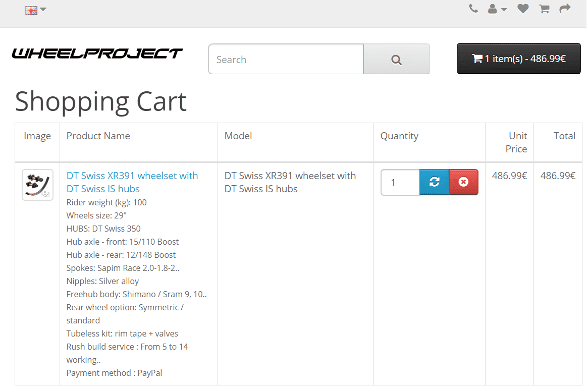Click the phone contact icon
The height and width of the screenshot is (391, 588).
tap(473, 9)
